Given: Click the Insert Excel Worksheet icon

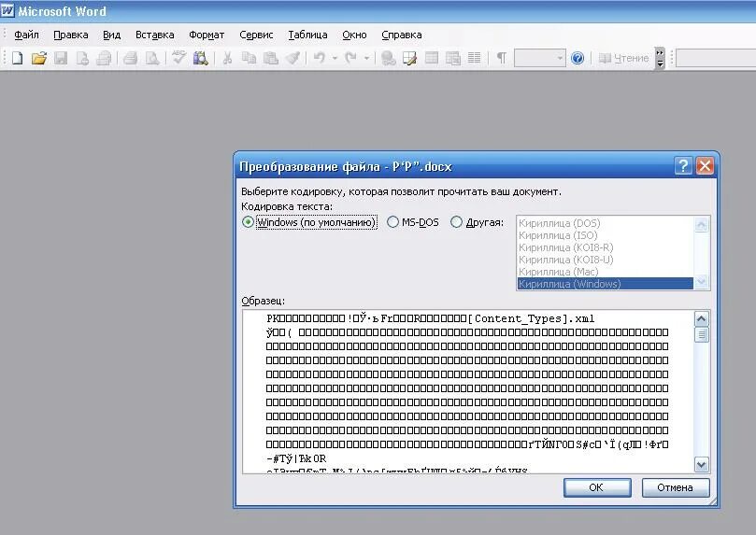Looking at the screenshot, I should [x=452, y=58].
